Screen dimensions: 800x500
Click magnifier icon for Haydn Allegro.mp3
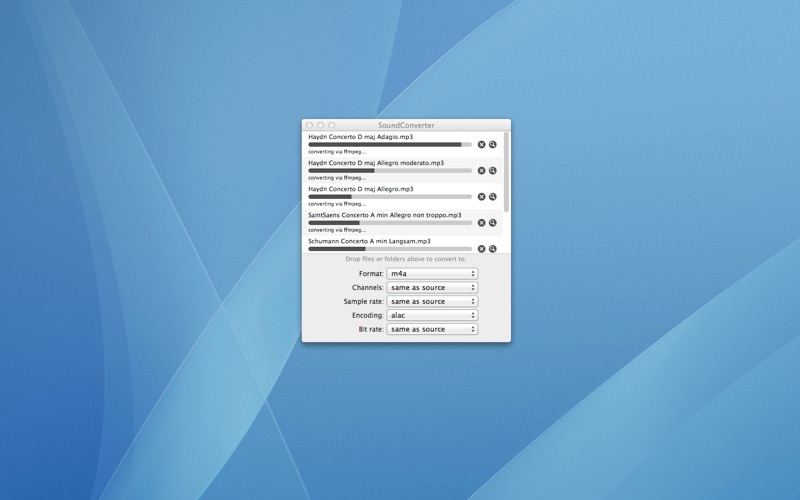(x=493, y=197)
